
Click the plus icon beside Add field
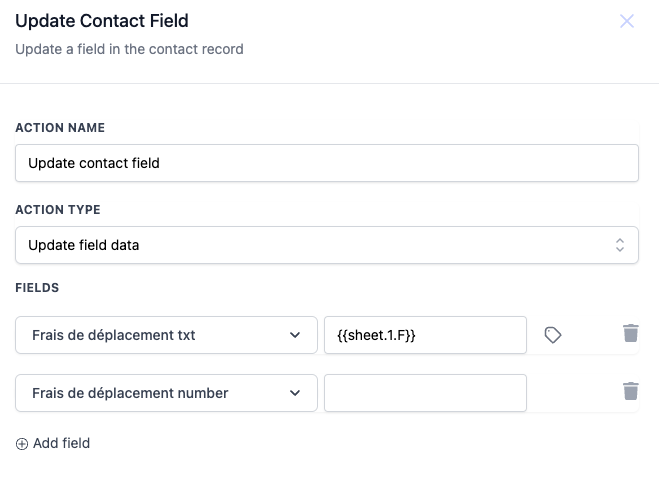(22, 443)
